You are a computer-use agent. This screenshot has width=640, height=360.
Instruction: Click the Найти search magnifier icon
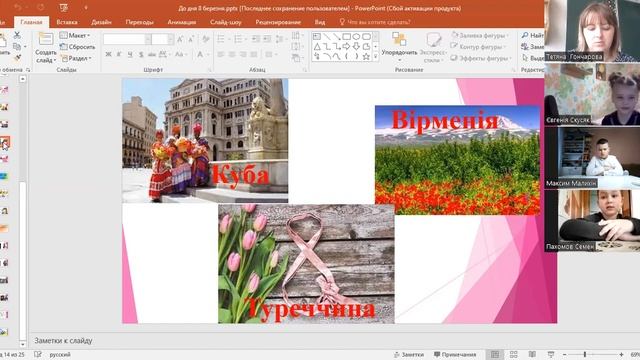coord(525,36)
